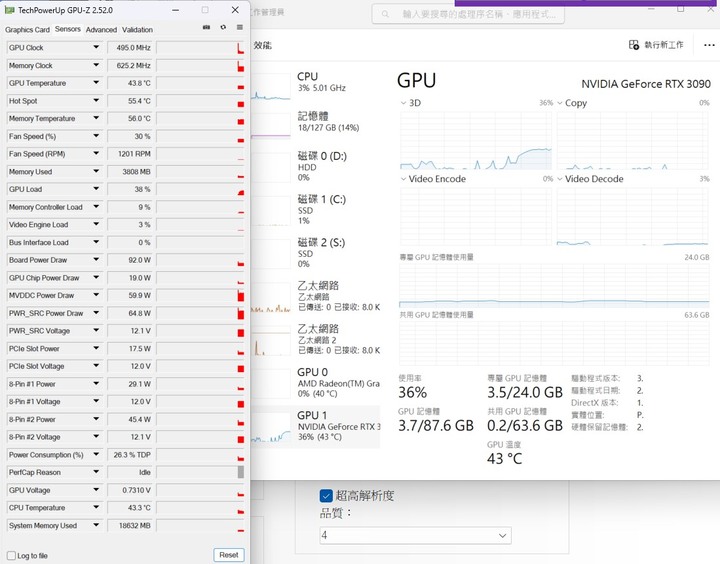Select GPU 0 AMD Radeon item
This screenshot has width=720, height=564.
(316, 383)
